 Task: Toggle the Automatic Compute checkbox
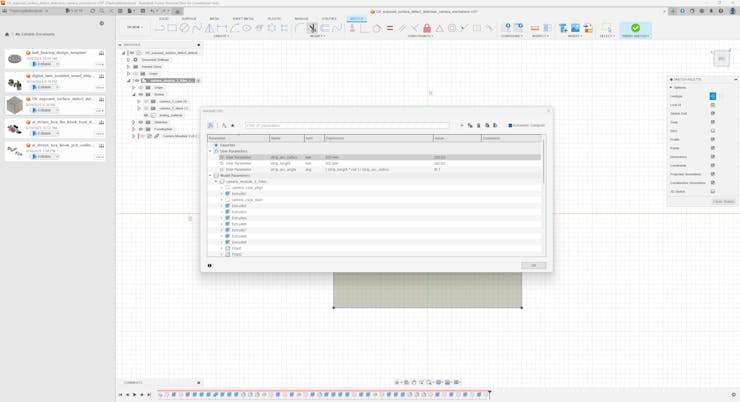pyautogui.click(x=510, y=126)
